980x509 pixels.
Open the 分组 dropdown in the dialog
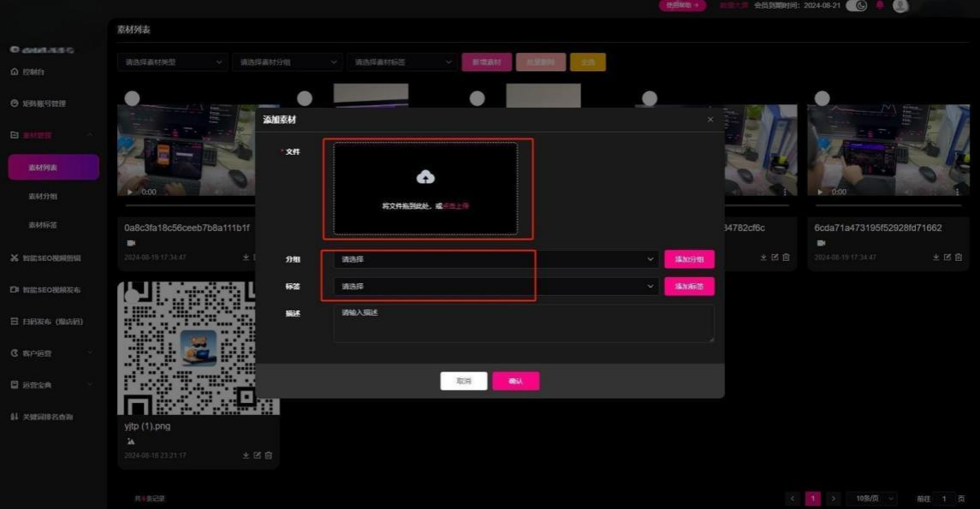pos(496,259)
